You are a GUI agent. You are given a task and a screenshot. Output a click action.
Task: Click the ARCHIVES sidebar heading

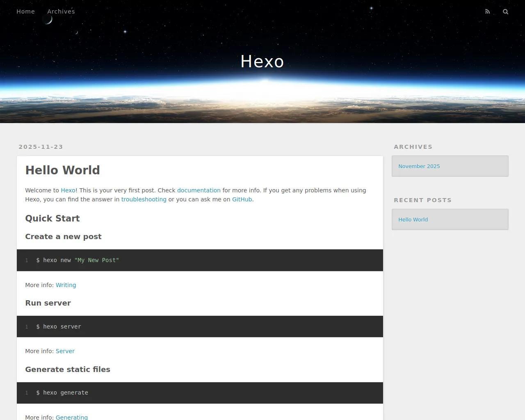click(413, 147)
